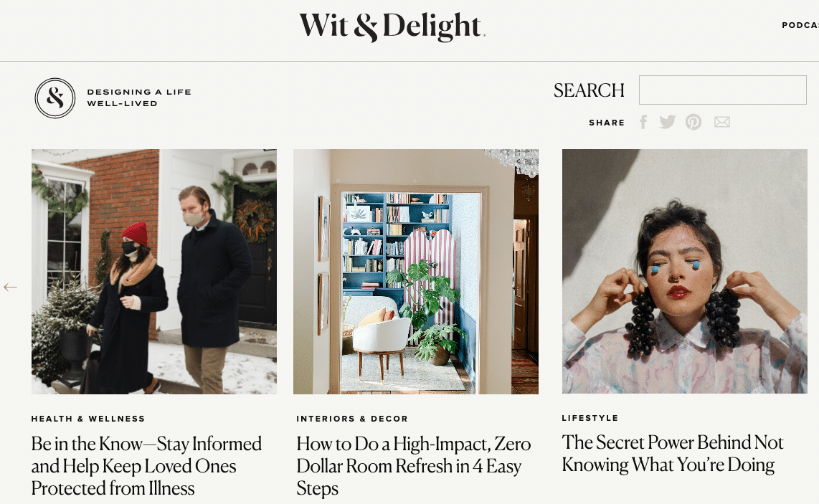Open the Interiors & Decor category

coord(352,419)
